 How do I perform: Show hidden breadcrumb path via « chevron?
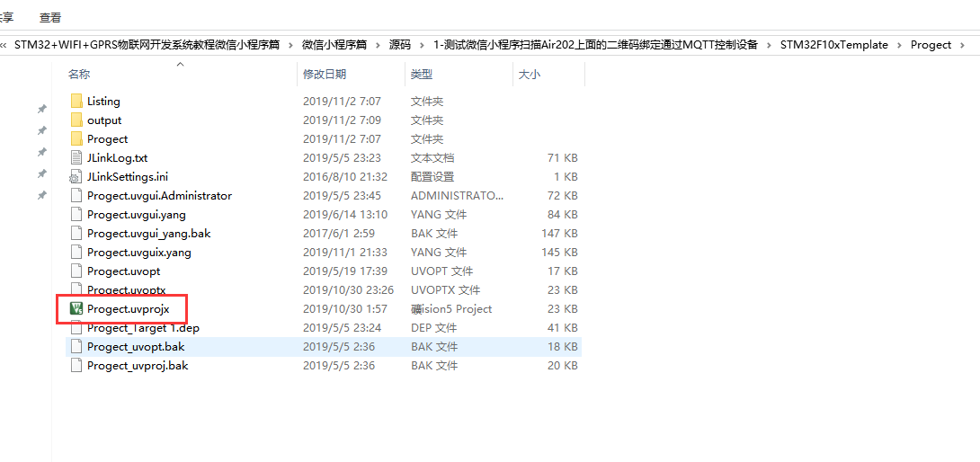pyautogui.click(x=3, y=44)
